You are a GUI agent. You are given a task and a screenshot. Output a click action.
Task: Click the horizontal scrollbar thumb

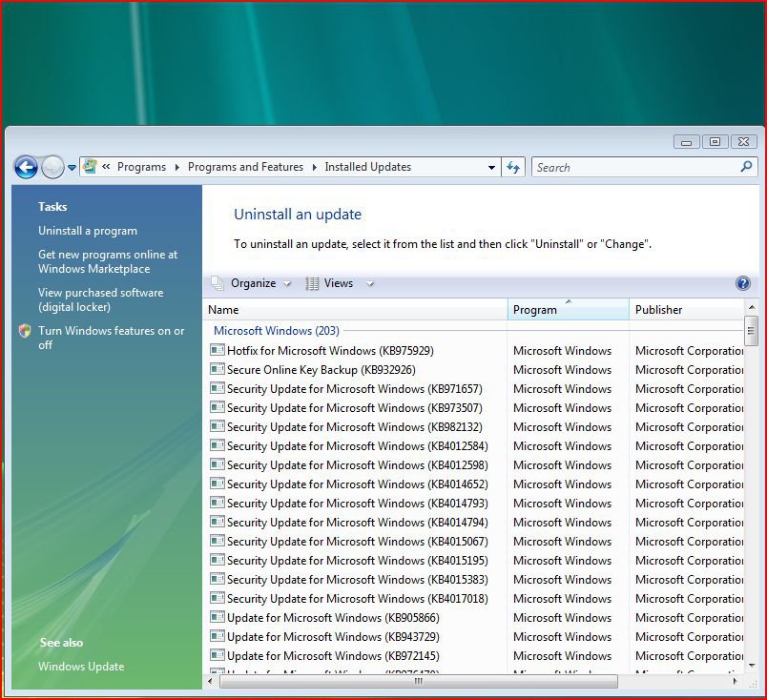419,682
